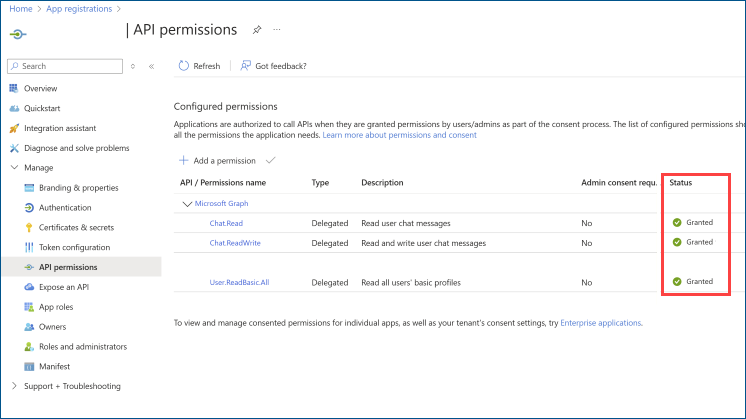Open Integration assistant
746x419 pixels.
pyautogui.click(x=60, y=128)
